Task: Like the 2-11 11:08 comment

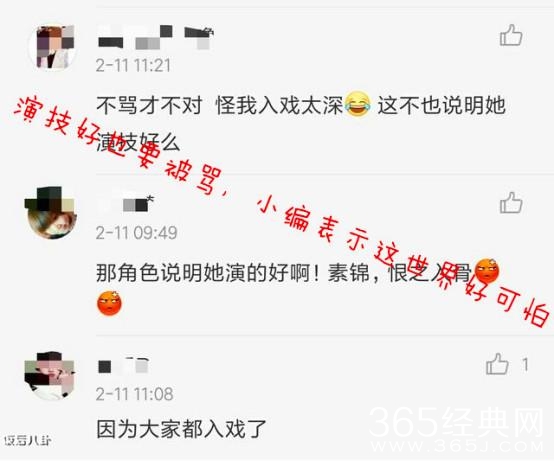Action: [497, 364]
